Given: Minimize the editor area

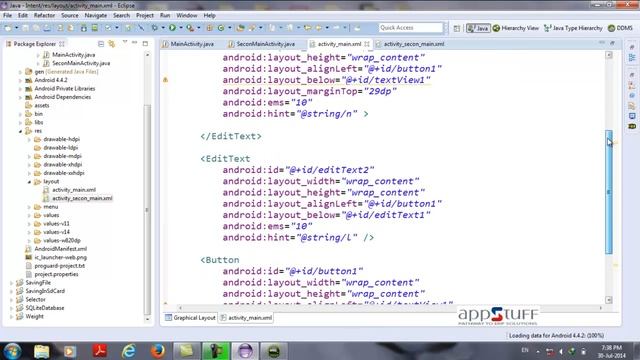Looking at the screenshot, I should (602, 43).
